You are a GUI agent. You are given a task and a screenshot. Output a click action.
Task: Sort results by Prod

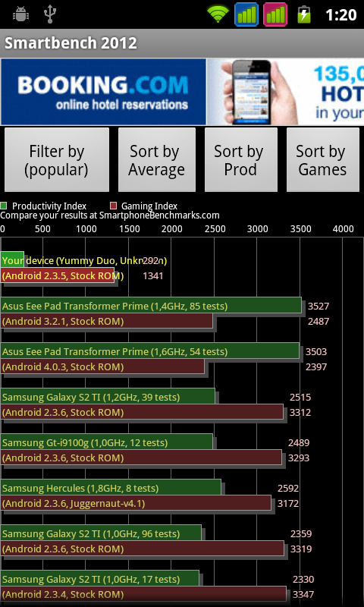coord(240,160)
